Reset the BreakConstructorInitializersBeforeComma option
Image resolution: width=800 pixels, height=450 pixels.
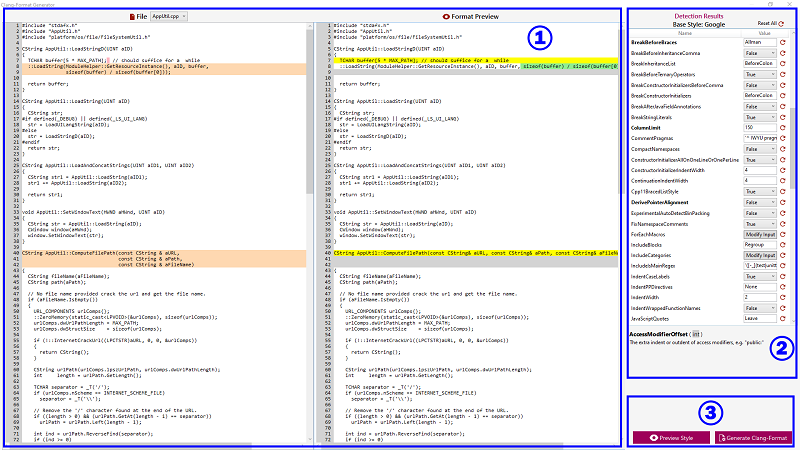[782, 85]
